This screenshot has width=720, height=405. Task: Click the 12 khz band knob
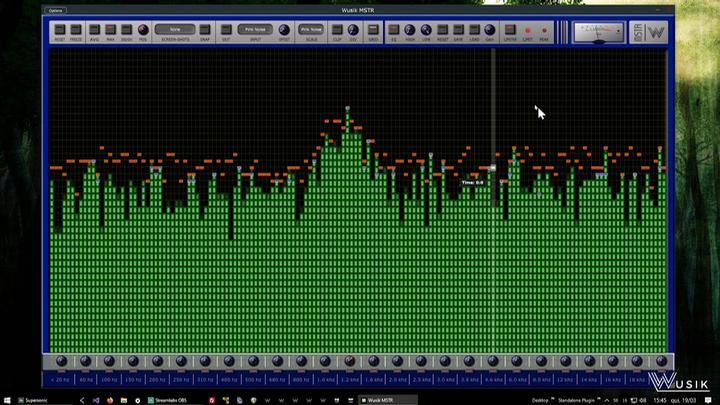point(565,361)
